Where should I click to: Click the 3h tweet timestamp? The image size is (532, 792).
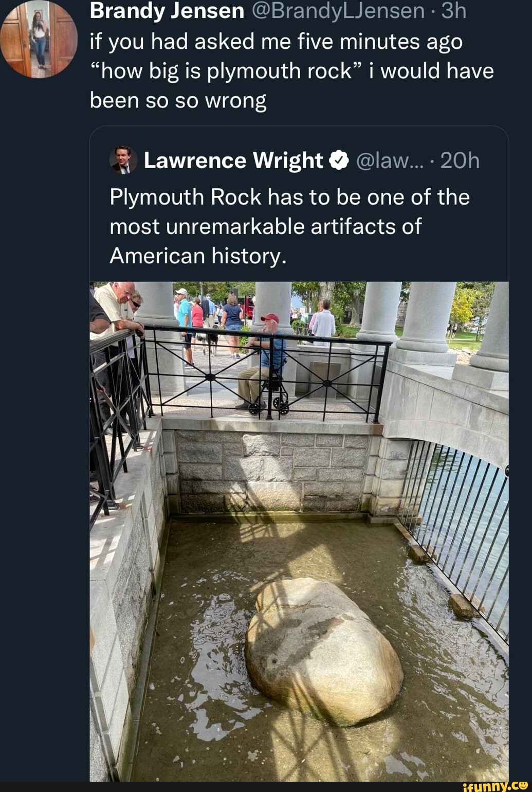click(454, 11)
